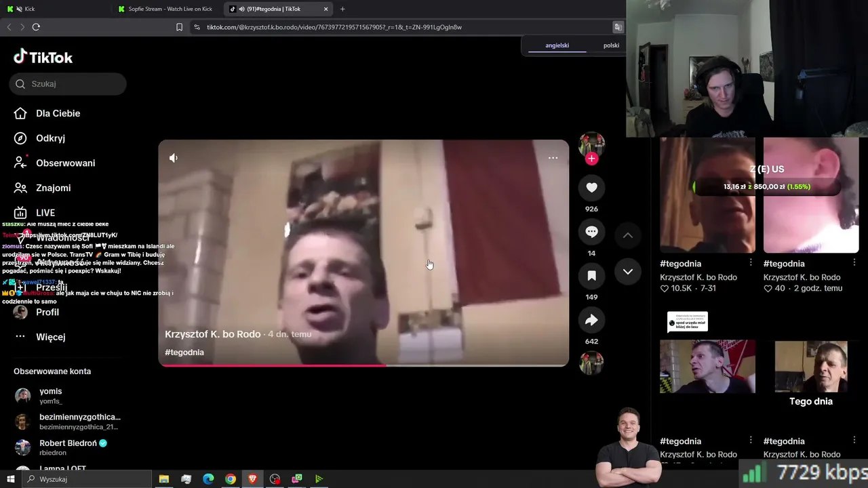Open the video comments
This screenshot has width=868, height=488.
coord(591,232)
